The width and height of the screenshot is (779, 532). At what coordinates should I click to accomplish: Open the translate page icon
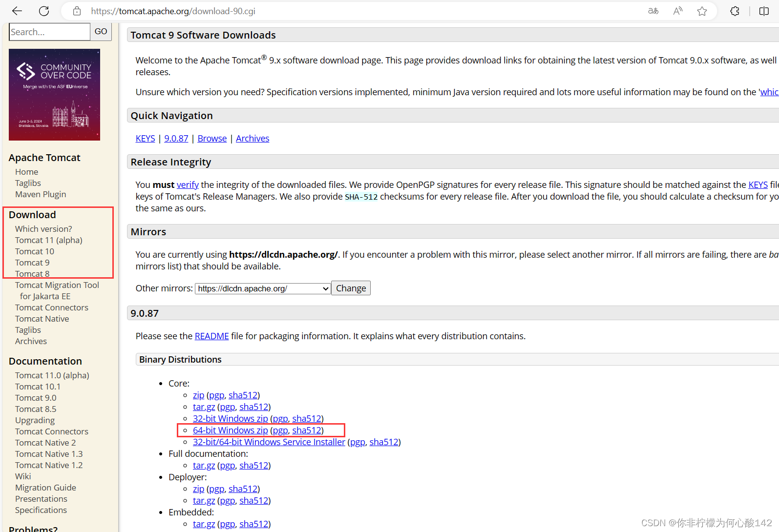pyautogui.click(x=653, y=11)
